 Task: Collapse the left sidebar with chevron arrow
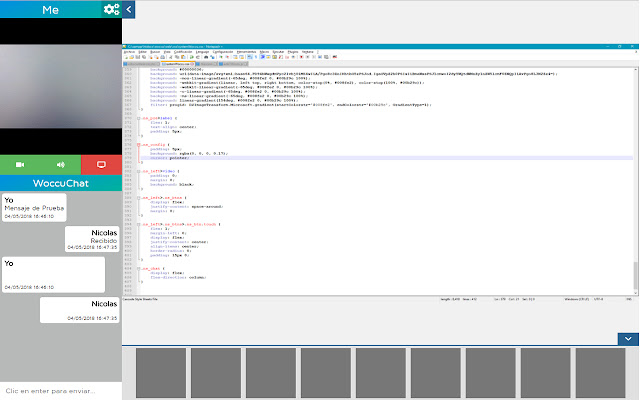click(x=129, y=9)
